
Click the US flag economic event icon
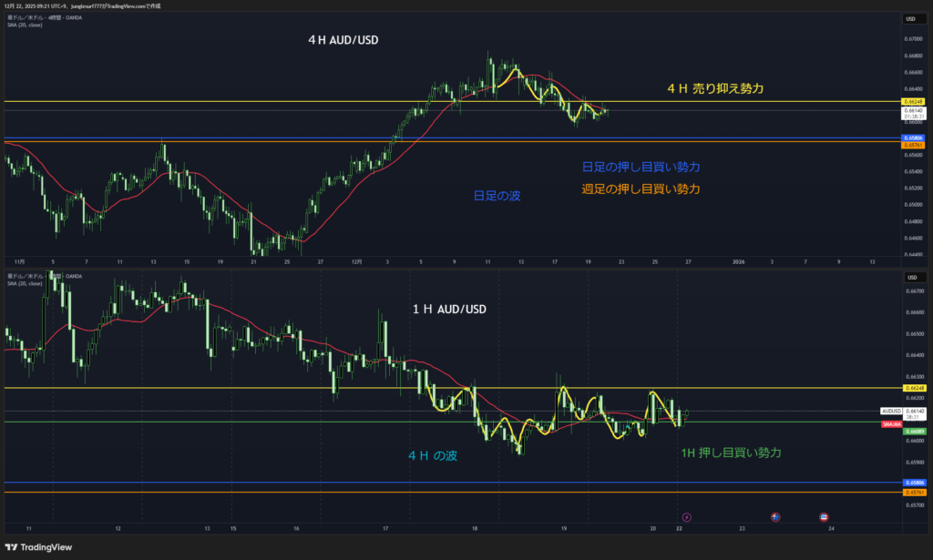(825, 516)
